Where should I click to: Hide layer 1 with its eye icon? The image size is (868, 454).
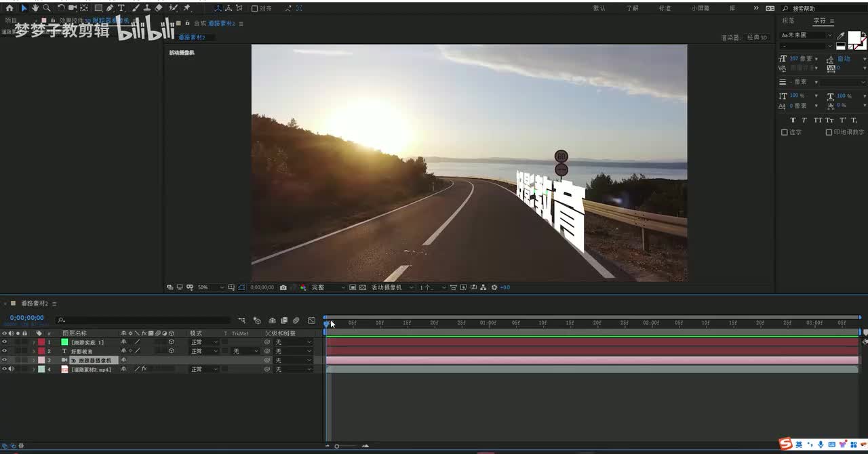click(5, 342)
